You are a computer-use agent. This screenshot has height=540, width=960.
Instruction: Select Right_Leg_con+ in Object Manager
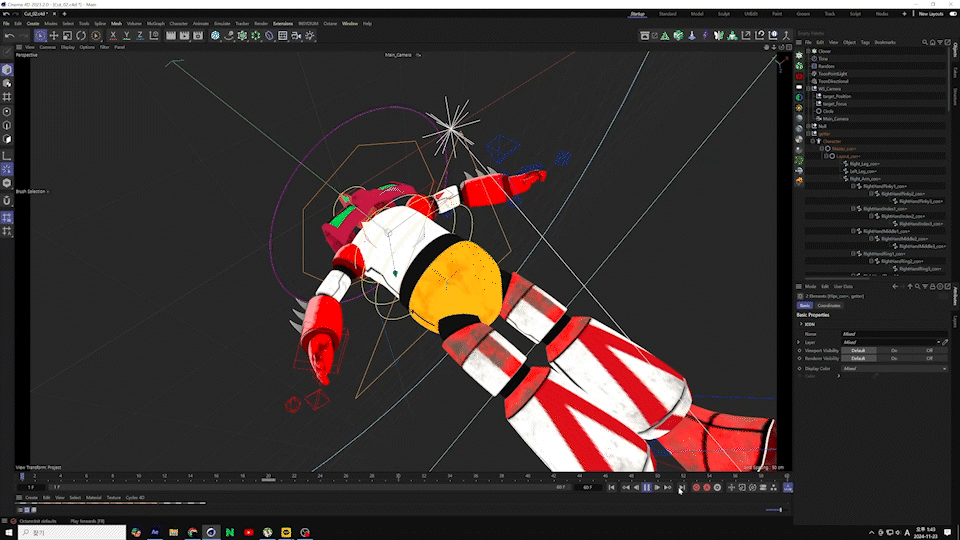tap(864, 163)
